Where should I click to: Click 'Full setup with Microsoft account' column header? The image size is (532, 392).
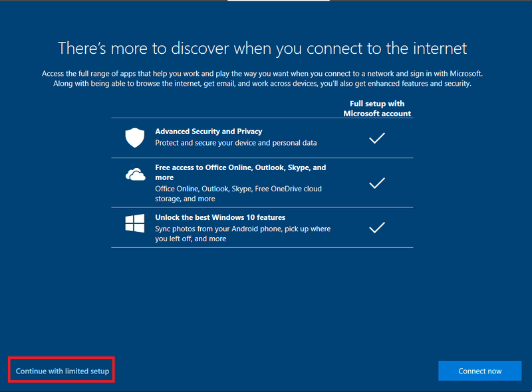click(x=377, y=108)
